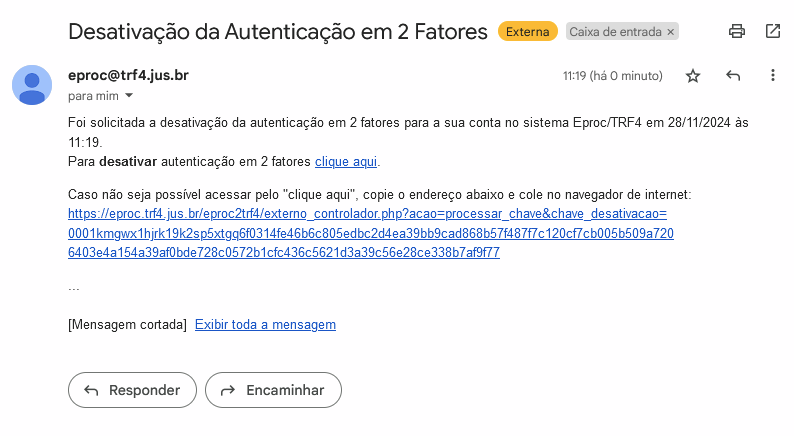This screenshot has width=794, height=436.
Task: Click the '[Mensagem cortada]' notice
Action: coord(127,325)
